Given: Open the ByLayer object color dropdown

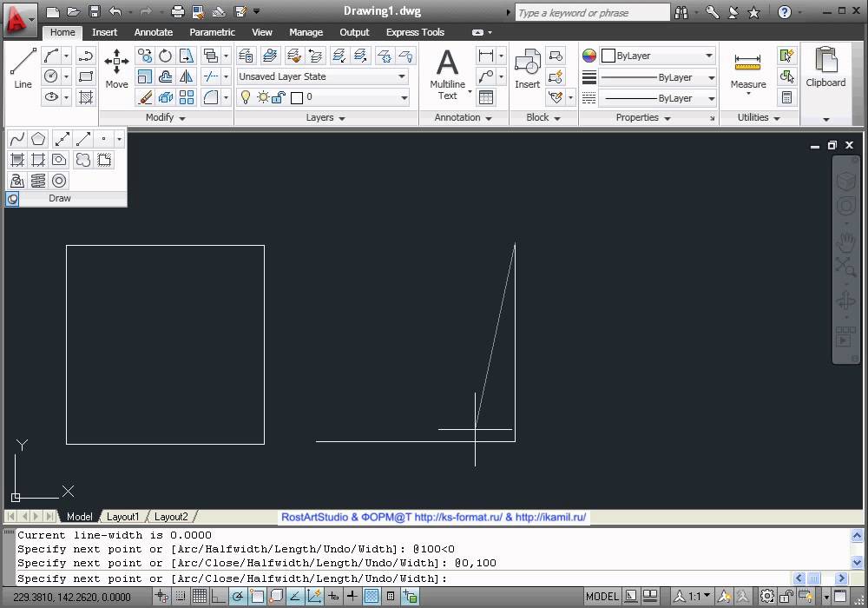Looking at the screenshot, I should (x=658, y=56).
